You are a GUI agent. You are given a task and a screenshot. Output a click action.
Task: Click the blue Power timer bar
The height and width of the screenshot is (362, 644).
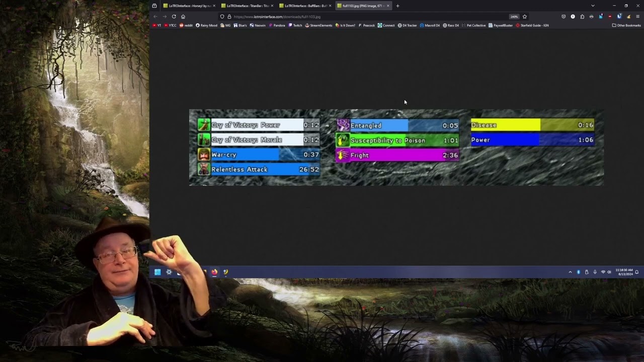[532, 140]
